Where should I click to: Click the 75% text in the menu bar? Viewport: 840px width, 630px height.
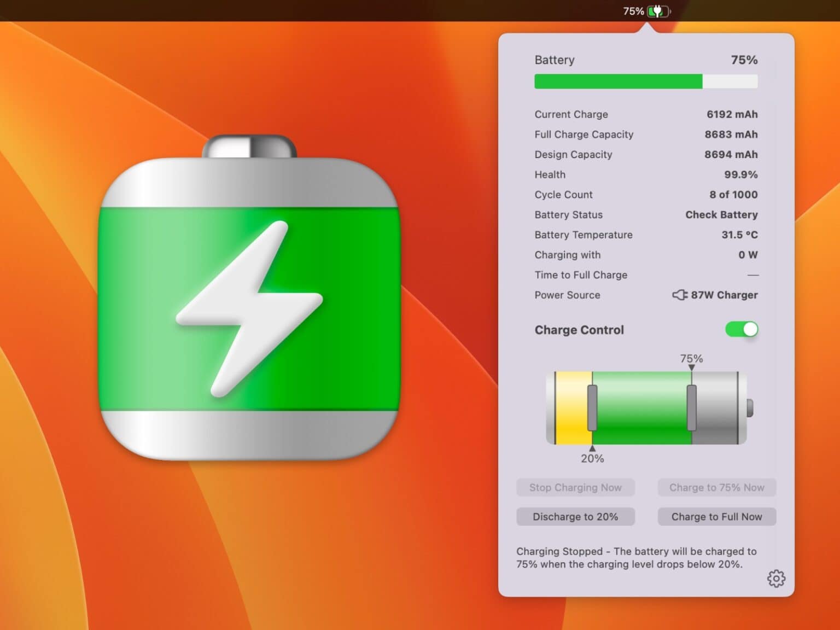pos(633,11)
